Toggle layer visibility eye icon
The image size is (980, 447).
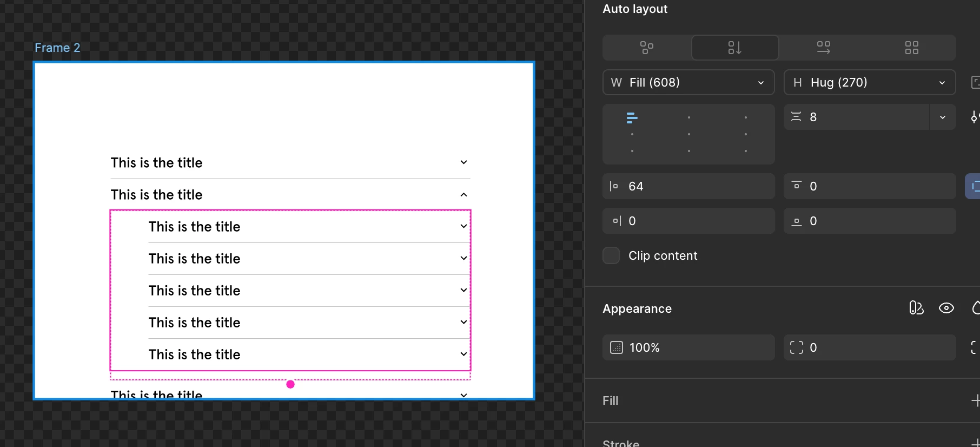[x=946, y=308]
